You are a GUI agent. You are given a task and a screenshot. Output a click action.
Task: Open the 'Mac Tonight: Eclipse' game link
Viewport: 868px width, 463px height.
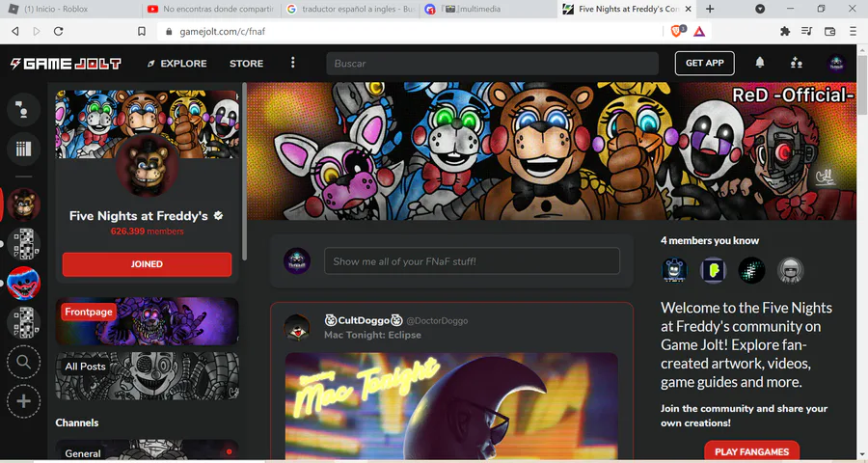pyautogui.click(x=372, y=335)
